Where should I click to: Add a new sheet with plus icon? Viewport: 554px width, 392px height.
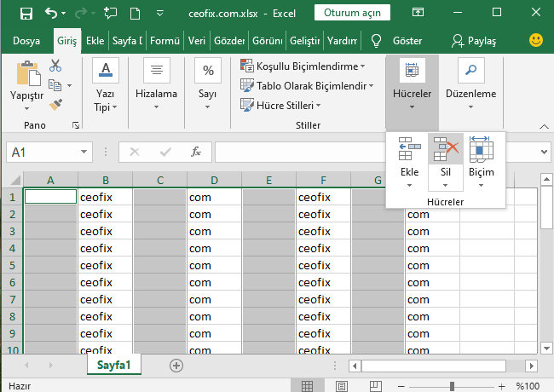point(176,366)
